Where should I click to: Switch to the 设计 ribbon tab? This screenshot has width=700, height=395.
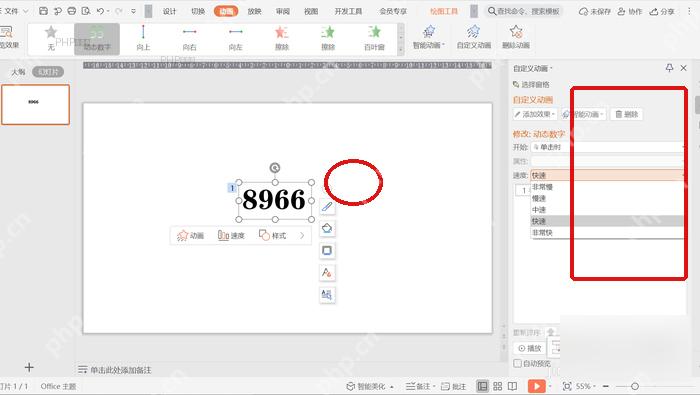(169, 12)
